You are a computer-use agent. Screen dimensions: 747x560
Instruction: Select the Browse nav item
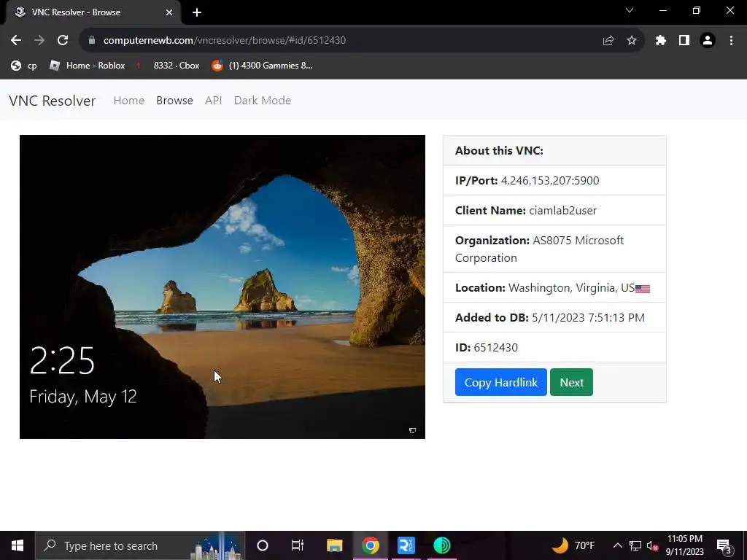[174, 101]
